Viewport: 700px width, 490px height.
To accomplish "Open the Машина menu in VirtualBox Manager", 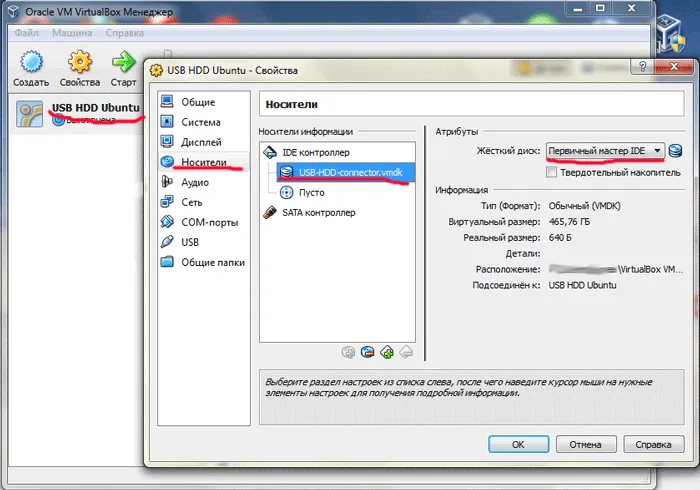I will (x=72, y=33).
